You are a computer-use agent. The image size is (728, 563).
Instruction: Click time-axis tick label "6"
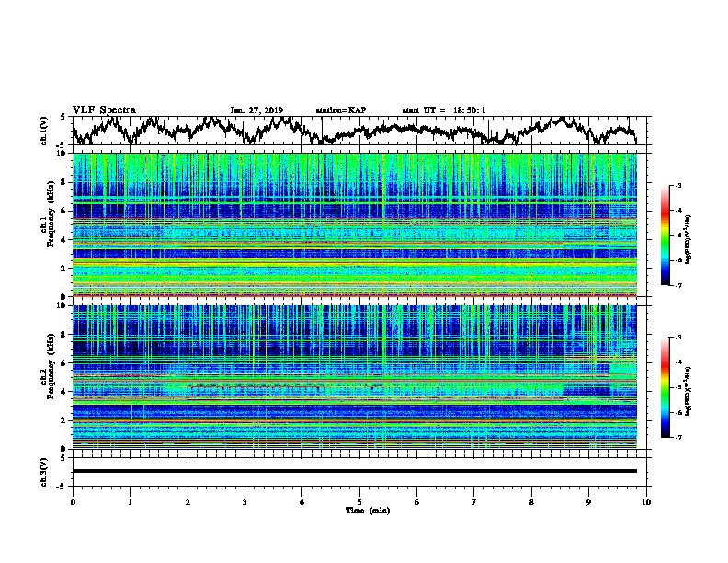click(417, 502)
